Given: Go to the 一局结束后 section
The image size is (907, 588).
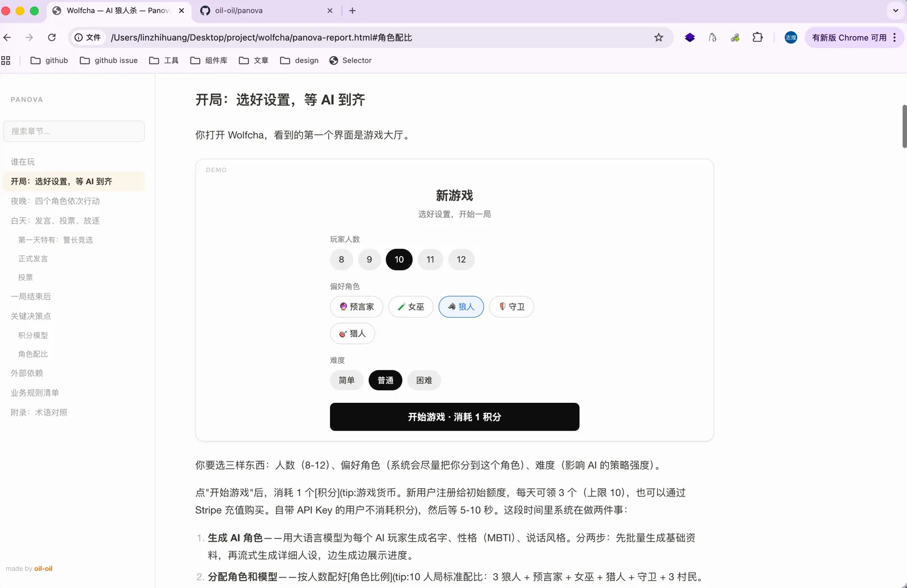Looking at the screenshot, I should click(x=31, y=297).
